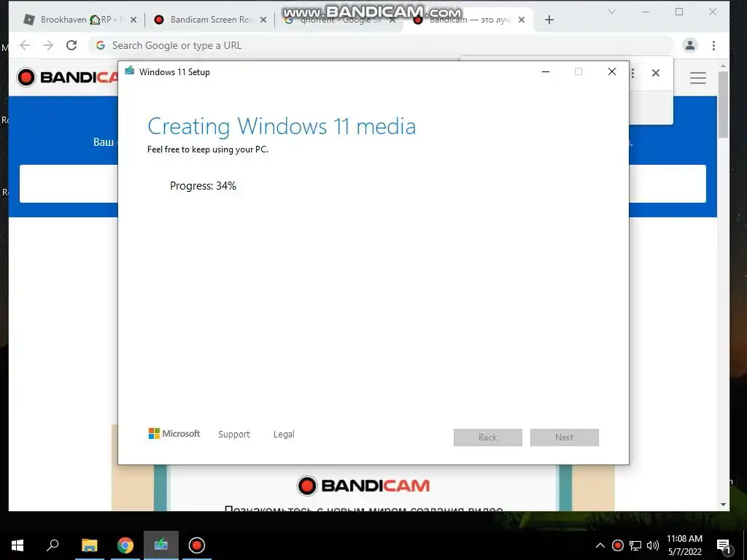Close the Chrome popup with X
Screen dimensions: 747x560
(x=656, y=73)
